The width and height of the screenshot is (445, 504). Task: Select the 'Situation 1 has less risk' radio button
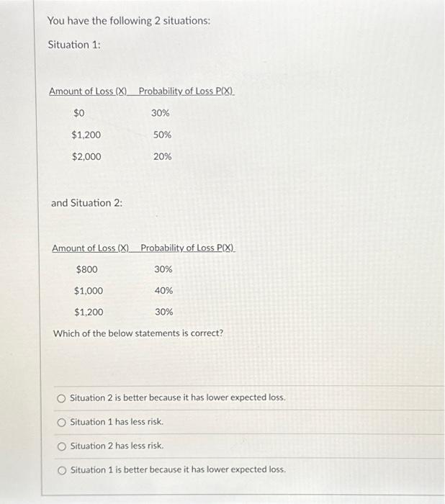[61, 423]
